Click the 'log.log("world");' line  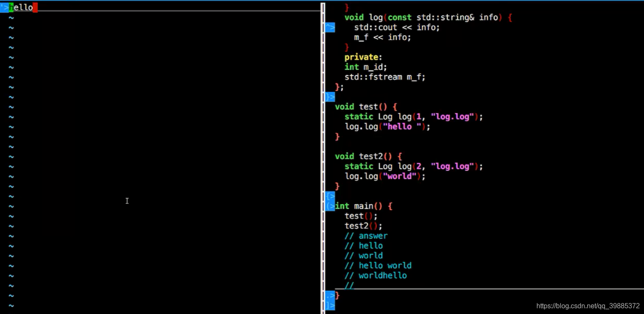click(x=385, y=176)
